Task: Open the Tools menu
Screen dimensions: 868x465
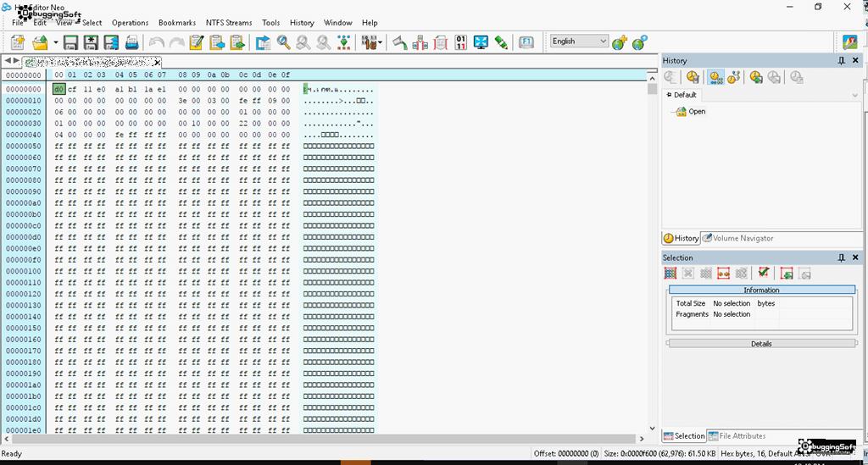Action: [x=270, y=23]
